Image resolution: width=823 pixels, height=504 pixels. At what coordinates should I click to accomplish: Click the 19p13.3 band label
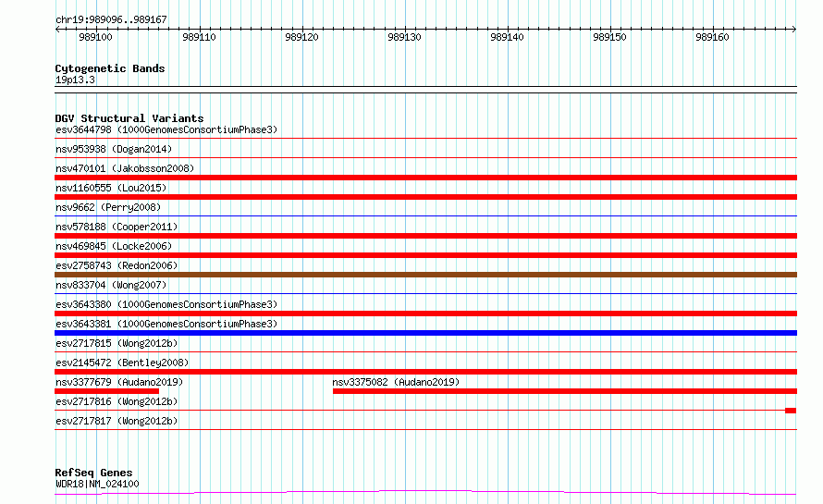[75, 80]
